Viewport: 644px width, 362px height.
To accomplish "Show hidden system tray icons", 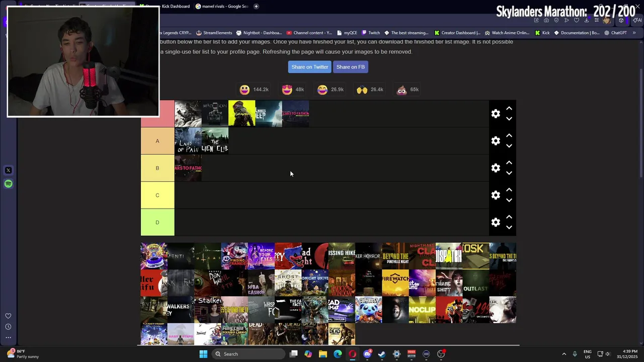I will pyautogui.click(x=564, y=354).
